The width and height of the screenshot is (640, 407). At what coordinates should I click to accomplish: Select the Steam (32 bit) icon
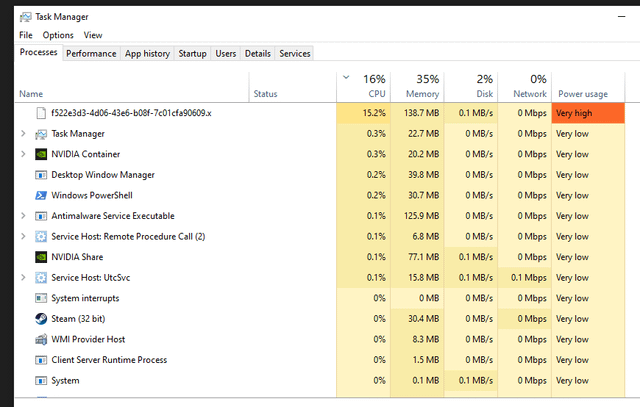point(41,319)
